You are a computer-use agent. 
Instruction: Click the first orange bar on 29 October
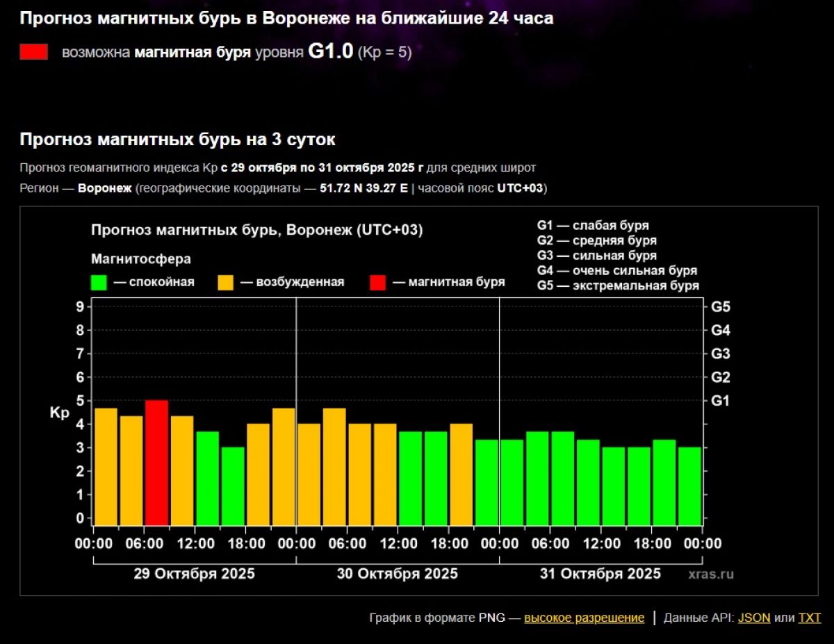[x=106, y=466]
